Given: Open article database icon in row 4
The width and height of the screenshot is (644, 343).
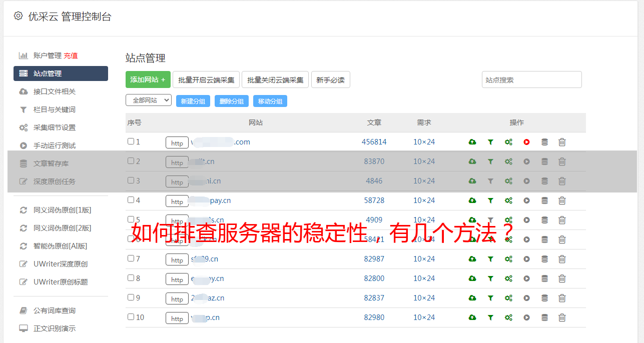Looking at the screenshot, I should (x=544, y=200).
